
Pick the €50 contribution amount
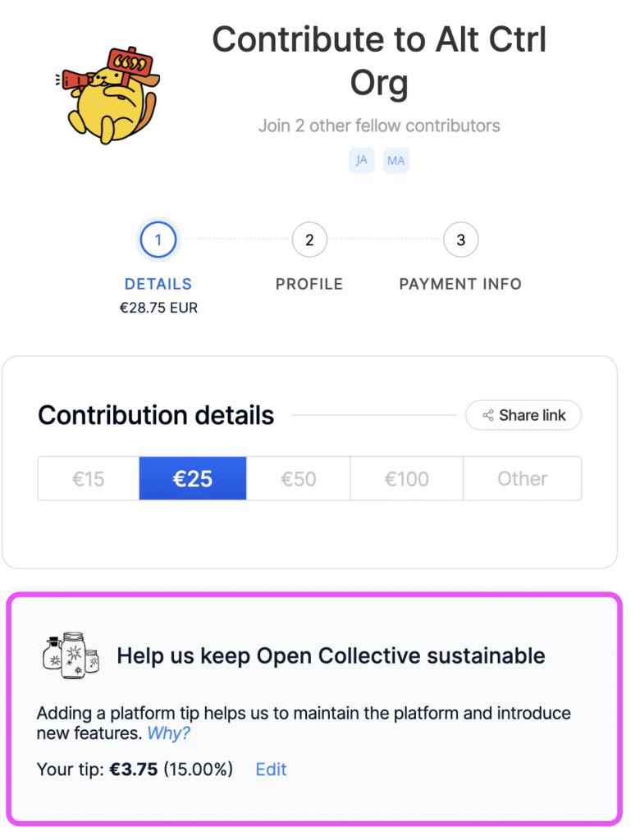[299, 478]
